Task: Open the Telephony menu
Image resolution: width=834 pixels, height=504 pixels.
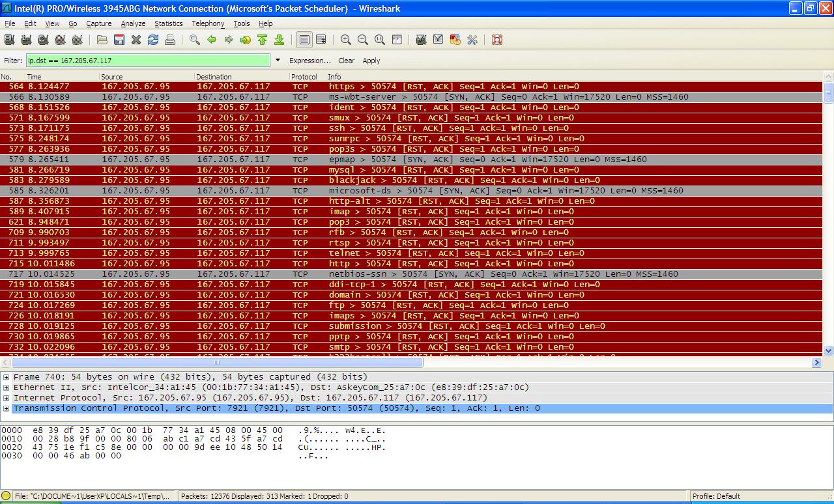Action: 208,23
